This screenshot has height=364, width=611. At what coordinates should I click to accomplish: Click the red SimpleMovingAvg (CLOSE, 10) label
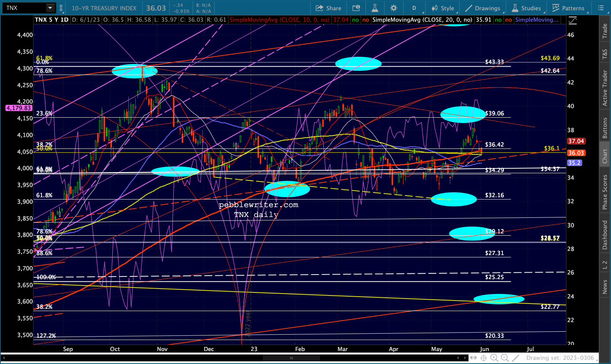(280, 19)
